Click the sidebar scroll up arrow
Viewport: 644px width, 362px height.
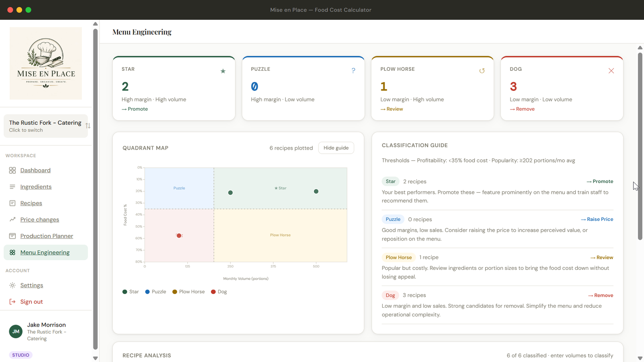(x=95, y=24)
